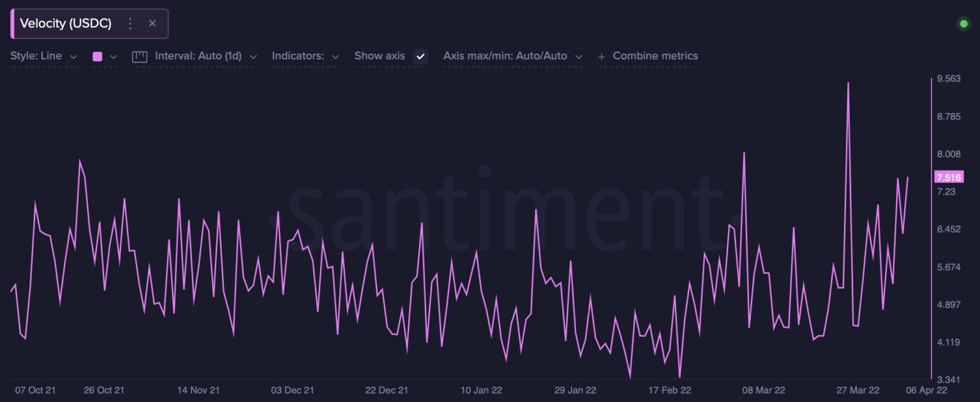Screen dimensions: 980x402
Task: Click the 06 Apr 22 date label
Action: pyautogui.click(x=925, y=391)
